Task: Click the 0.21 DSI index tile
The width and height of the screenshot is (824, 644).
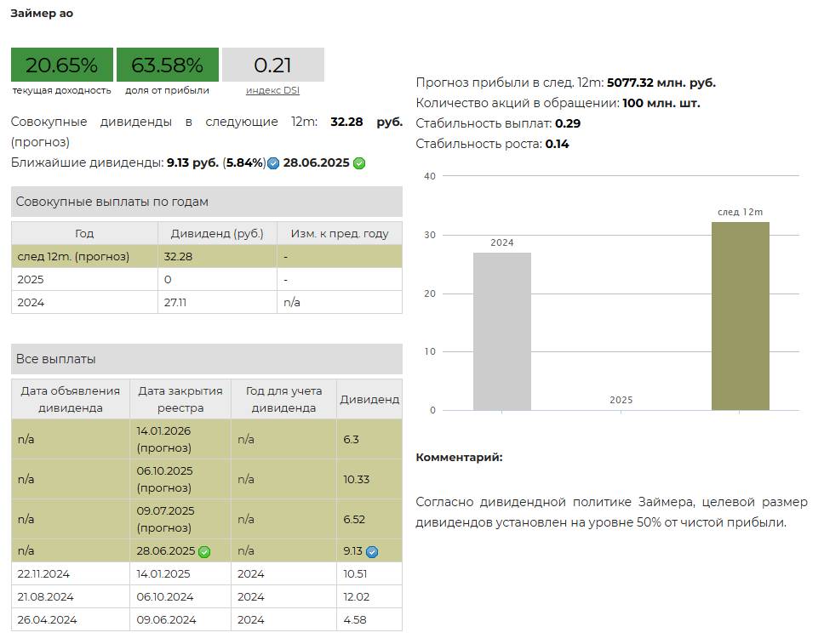Action: [272, 66]
